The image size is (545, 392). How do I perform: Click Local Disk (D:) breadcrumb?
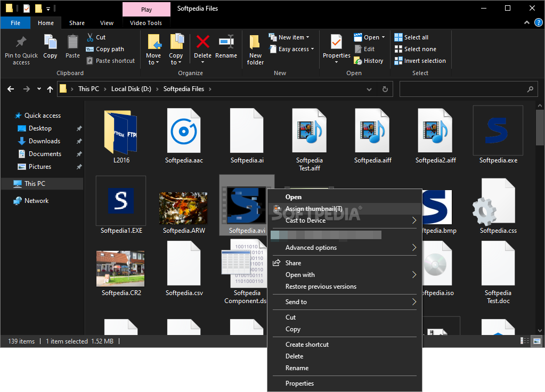pyautogui.click(x=131, y=89)
